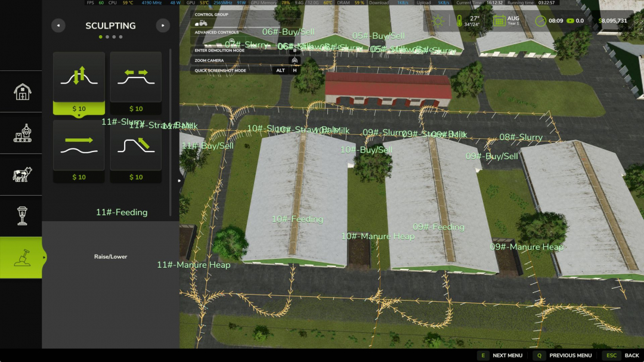The height and width of the screenshot is (362, 644).
Task: Click the time speed 0.0 indicator
Action: (575, 20)
